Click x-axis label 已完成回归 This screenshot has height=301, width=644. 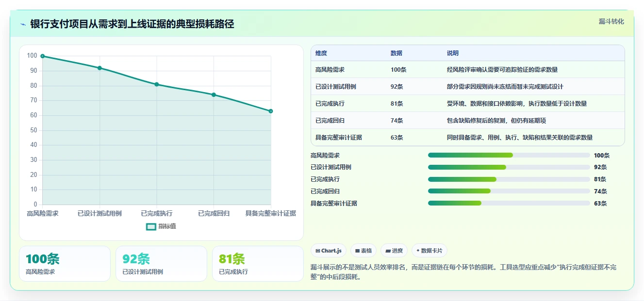point(214,214)
